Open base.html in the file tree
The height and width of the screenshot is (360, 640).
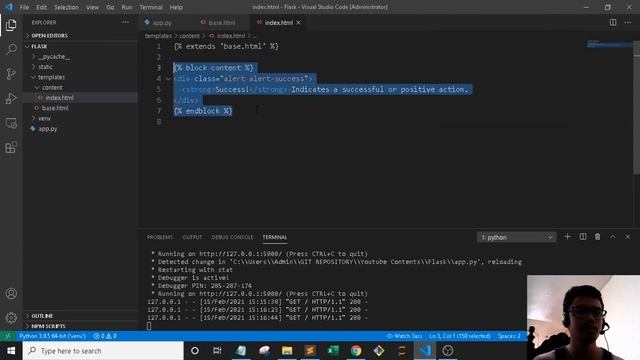[55, 108]
